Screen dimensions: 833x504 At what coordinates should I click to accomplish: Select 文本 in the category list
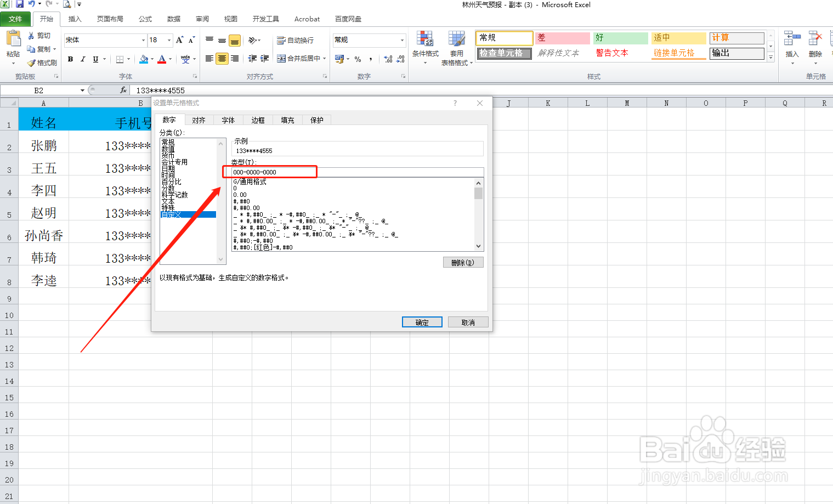coord(168,201)
